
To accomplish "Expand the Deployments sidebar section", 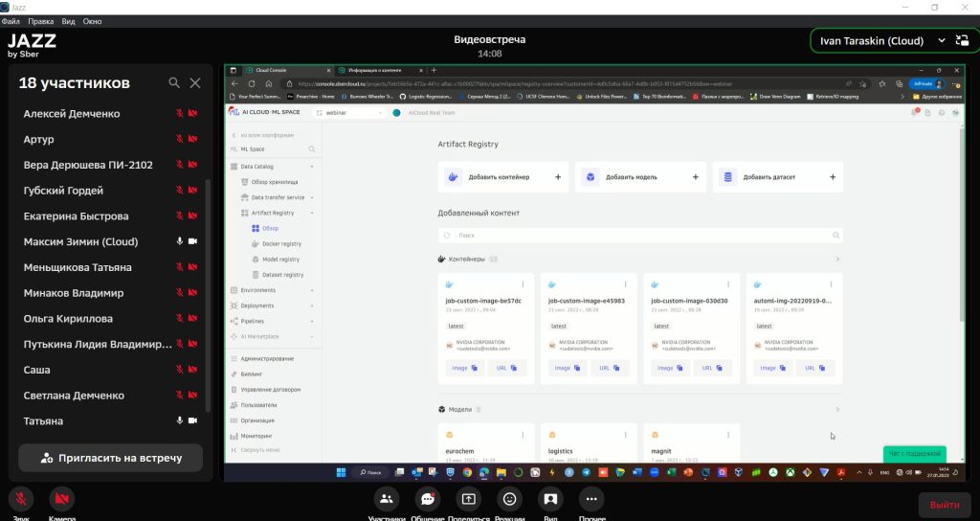I will tap(312, 306).
